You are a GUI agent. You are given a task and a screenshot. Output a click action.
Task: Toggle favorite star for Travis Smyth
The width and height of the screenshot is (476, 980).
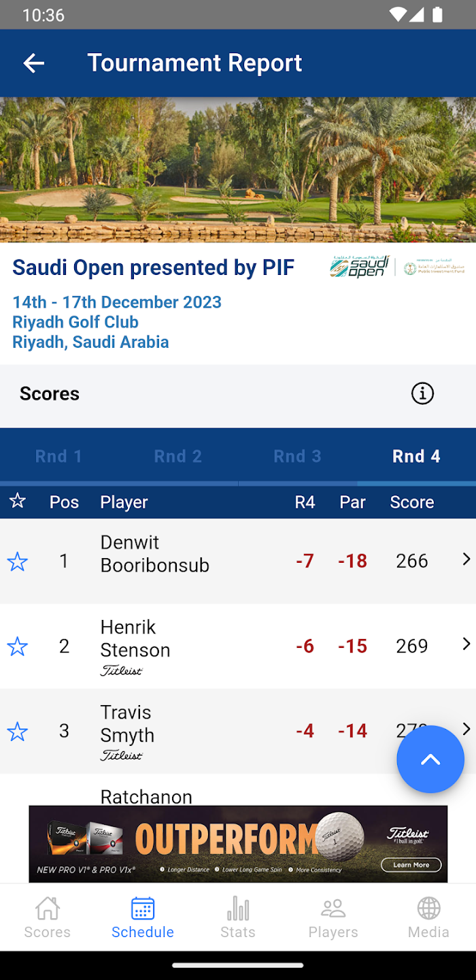[17, 732]
